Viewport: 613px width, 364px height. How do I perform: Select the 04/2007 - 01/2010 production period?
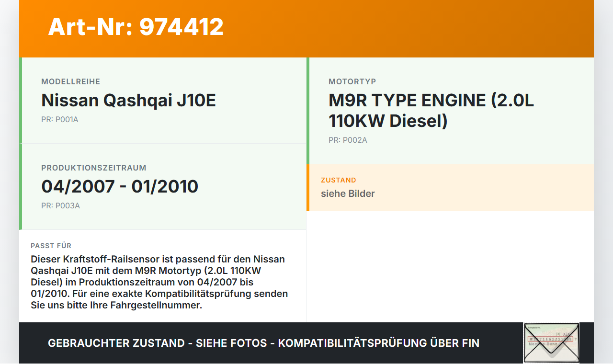tap(120, 186)
